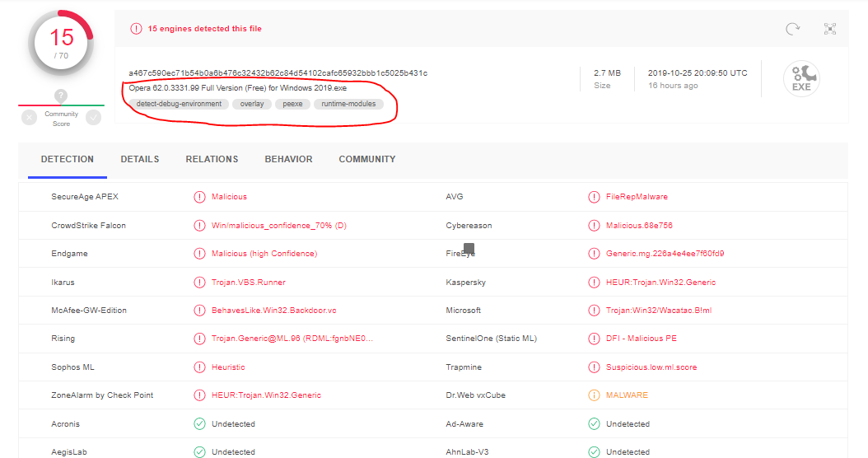This screenshot has height=458, width=868.
Task: Click the orange warning icon in Dr.Web vxCube row
Action: coord(594,395)
